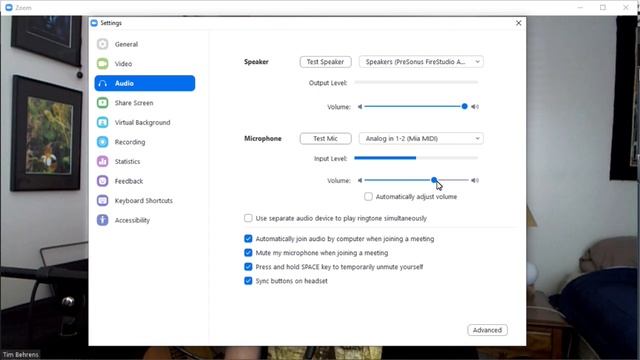
Task: Click the microphone volume low icon
Action: [360, 180]
